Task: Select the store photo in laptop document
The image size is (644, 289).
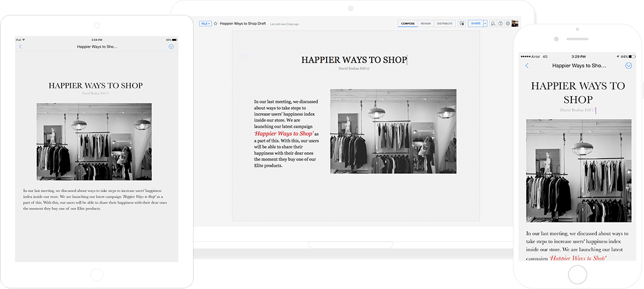Action: coord(393,131)
